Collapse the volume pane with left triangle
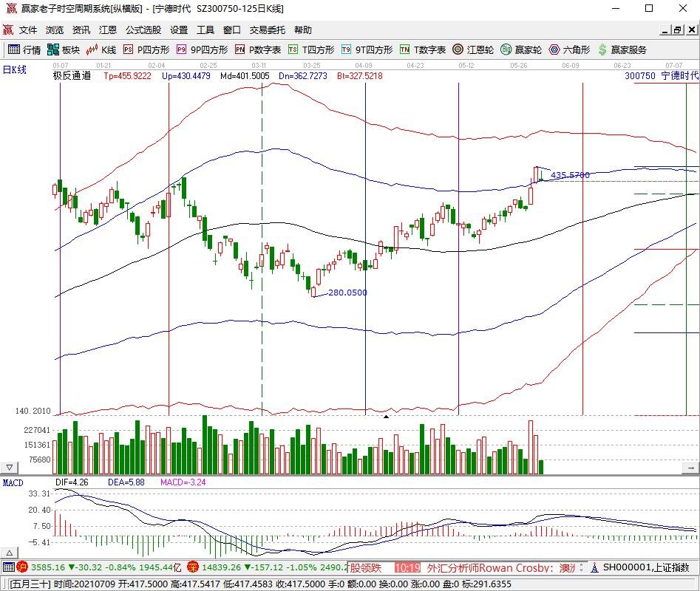The width and height of the screenshot is (700, 591). click(8, 467)
